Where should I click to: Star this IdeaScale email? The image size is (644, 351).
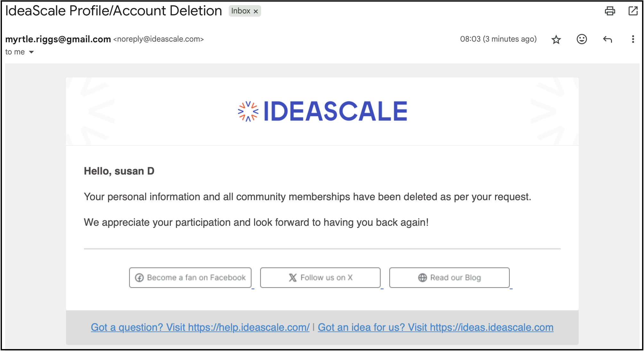pyautogui.click(x=556, y=39)
